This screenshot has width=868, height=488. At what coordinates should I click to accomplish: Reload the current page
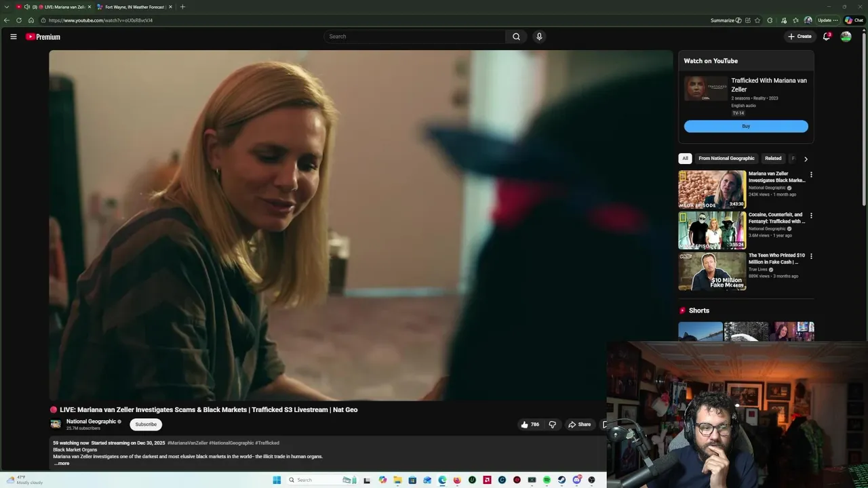(18, 20)
